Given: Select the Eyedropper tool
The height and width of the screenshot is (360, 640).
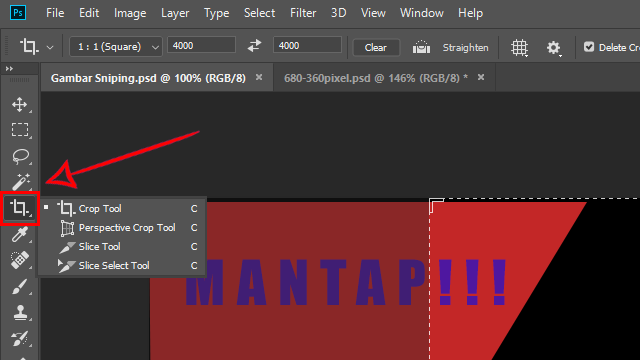Looking at the screenshot, I should (x=20, y=234).
